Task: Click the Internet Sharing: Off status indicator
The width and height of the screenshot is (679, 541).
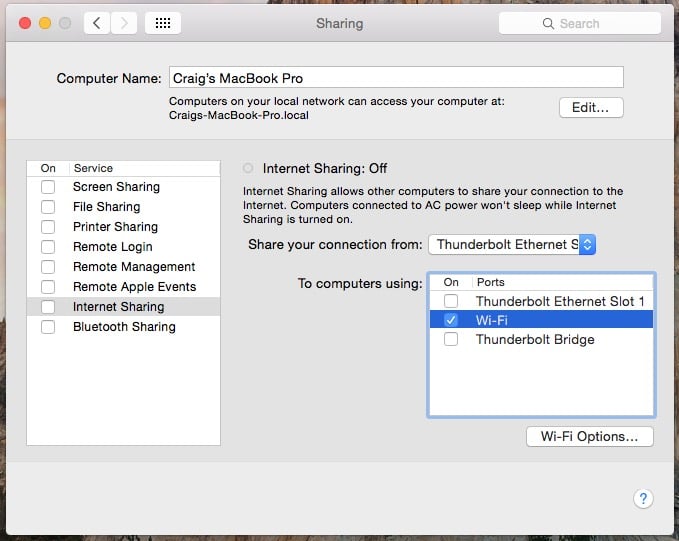Action: (x=248, y=168)
